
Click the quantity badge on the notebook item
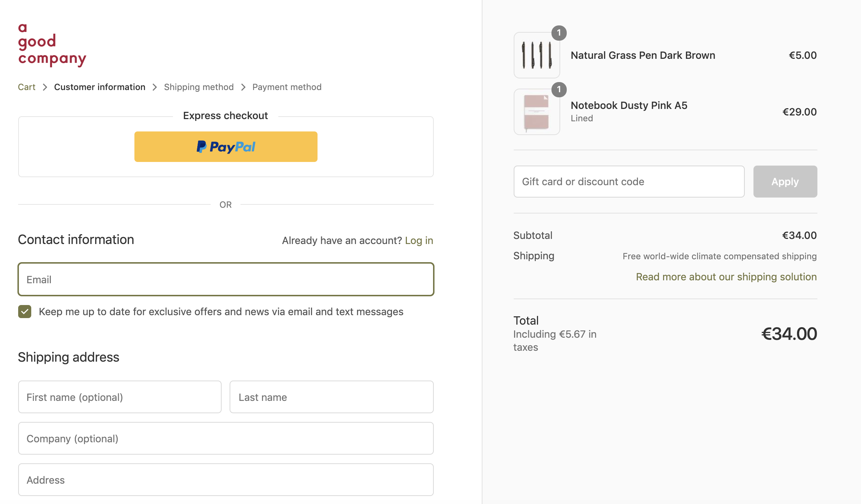coord(559,90)
